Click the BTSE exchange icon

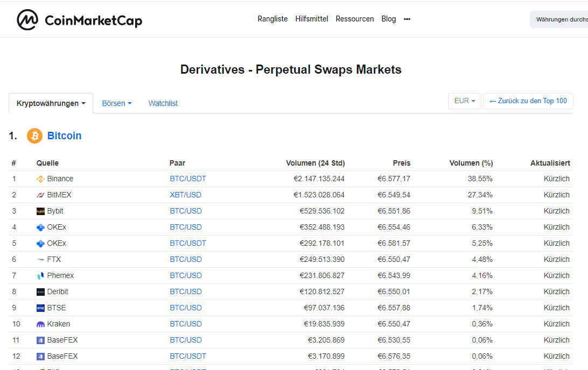point(40,308)
